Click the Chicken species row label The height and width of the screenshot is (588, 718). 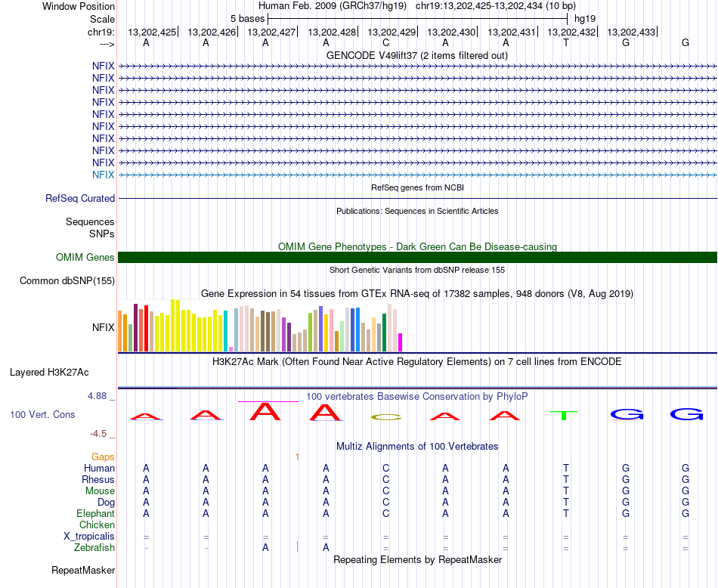[97, 525]
